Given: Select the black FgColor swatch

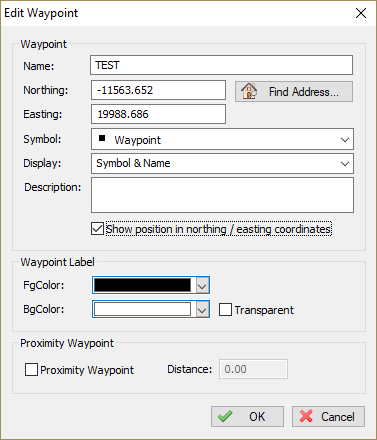Looking at the screenshot, I should tap(143, 285).
